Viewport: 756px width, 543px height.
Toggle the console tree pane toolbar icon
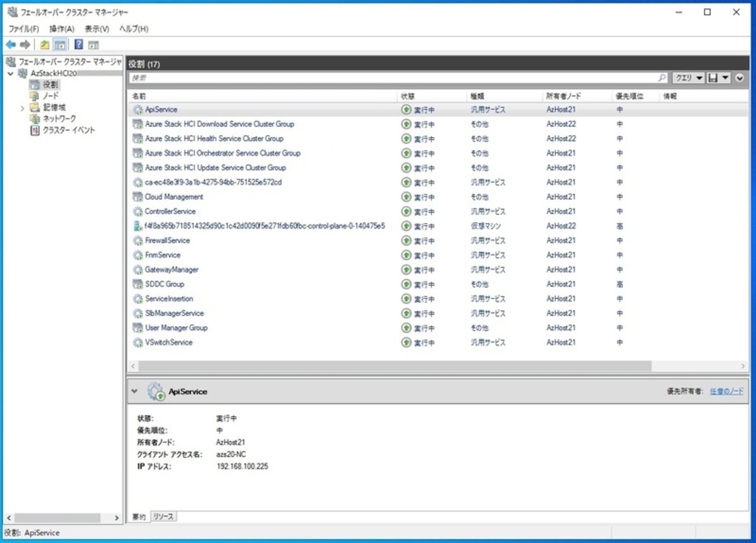[60, 44]
